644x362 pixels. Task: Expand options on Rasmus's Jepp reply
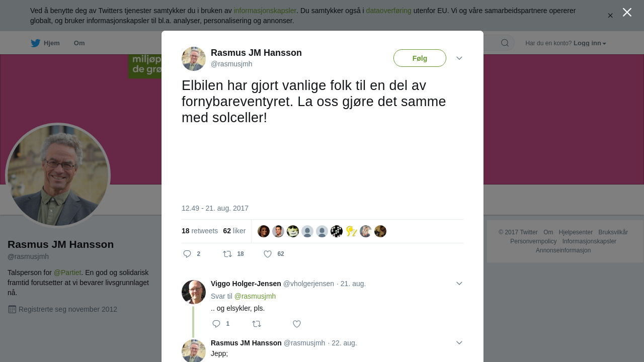coord(459,343)
